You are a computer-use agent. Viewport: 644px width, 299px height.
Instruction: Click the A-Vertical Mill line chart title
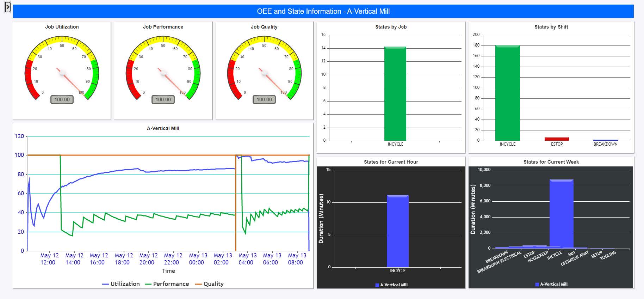pos(163,128)
